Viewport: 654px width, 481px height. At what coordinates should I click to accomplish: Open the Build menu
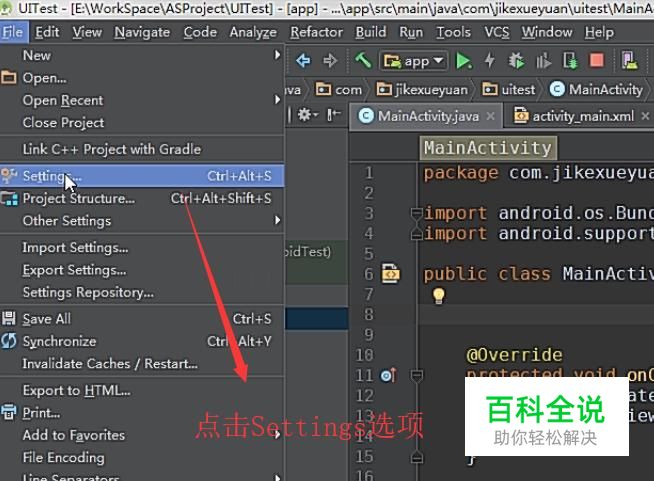click(x=371, y=32)
